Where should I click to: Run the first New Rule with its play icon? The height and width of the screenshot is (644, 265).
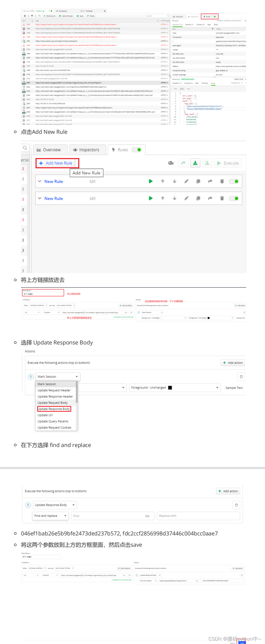coord(151,181)
